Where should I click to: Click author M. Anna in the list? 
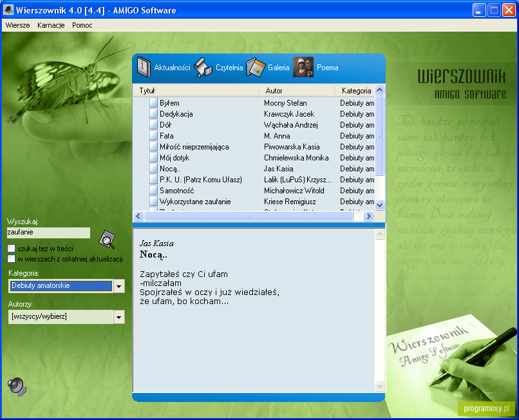pos(277,136)
